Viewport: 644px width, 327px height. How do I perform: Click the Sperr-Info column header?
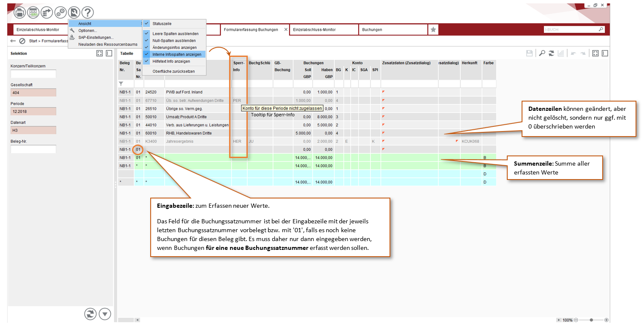point(239,70)
